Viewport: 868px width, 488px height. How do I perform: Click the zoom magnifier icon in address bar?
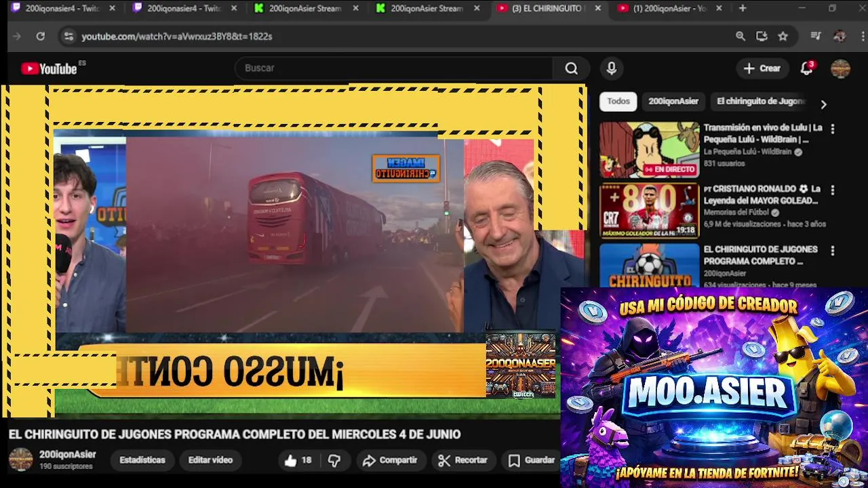tap(741, 36)
